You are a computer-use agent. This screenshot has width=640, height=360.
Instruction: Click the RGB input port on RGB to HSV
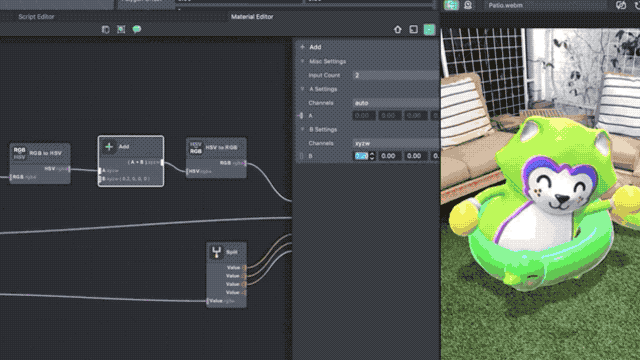[x=11, y=177]
